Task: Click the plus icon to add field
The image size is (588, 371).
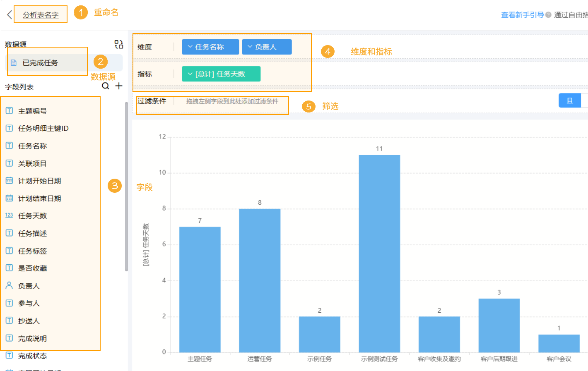Action: pyautogui.click(x=119, y=86)
